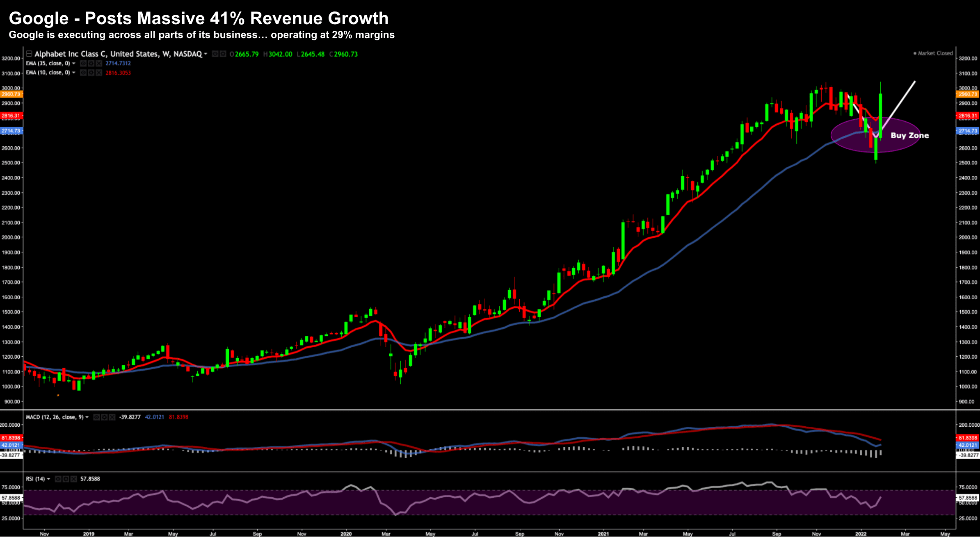The image size is (980, 537).
Task: Remove the EMA 35 indicator via X
Action: coord(99,64)
